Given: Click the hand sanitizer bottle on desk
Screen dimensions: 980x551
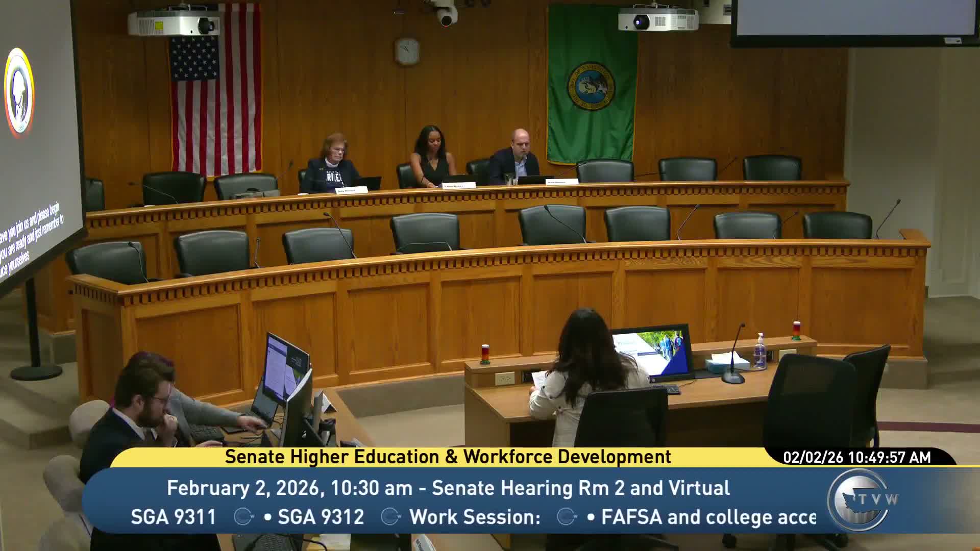Looking at the screenshot, I should [x=760, y=352].
